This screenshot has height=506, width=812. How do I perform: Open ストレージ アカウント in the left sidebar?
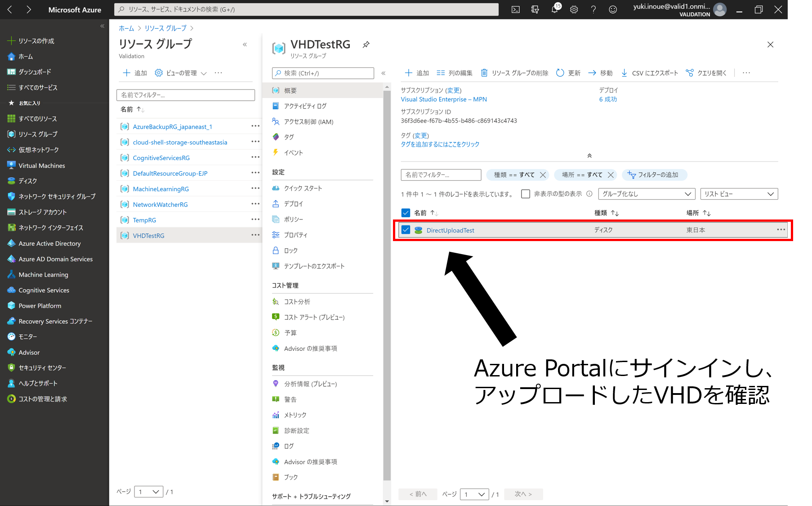pyautogui.click(x=42, y=212)
